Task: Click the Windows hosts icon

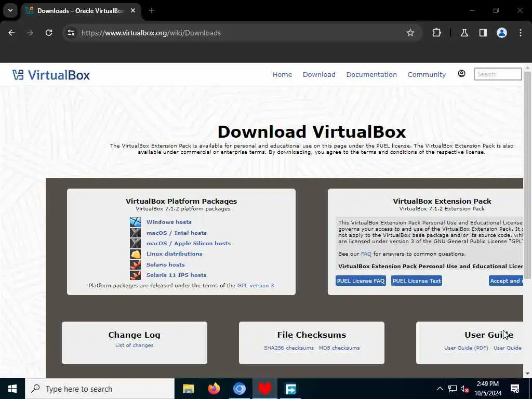Action: [x=135, y=222]
